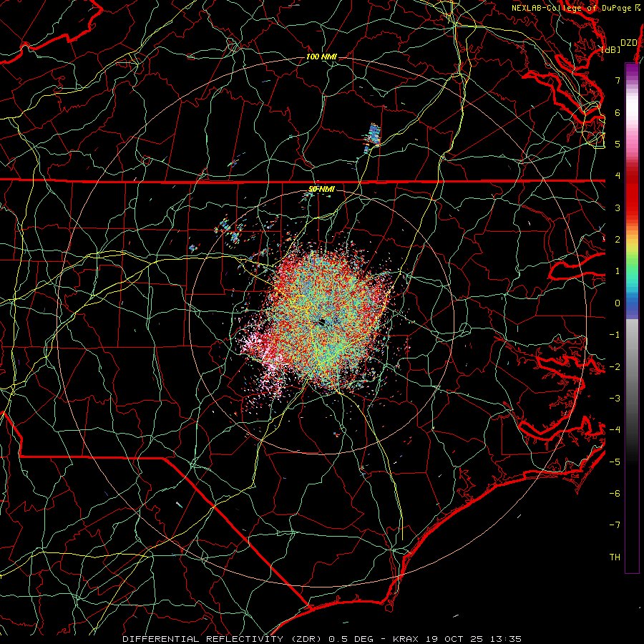644x644 pixels.
Task: Click the 1 value on the scale
Action: [x=618, y=271]
